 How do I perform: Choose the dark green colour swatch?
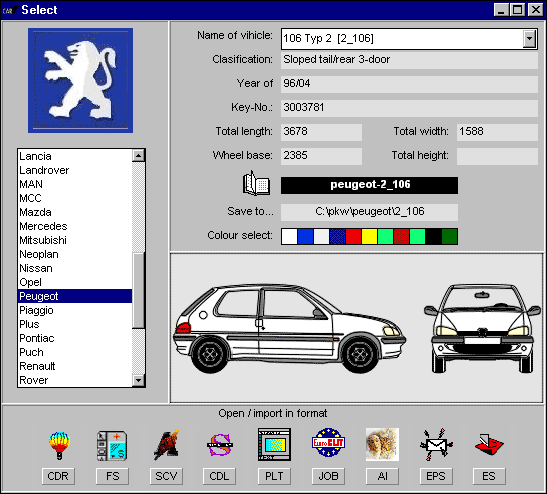pyautogui.click(x=450, y=237)
